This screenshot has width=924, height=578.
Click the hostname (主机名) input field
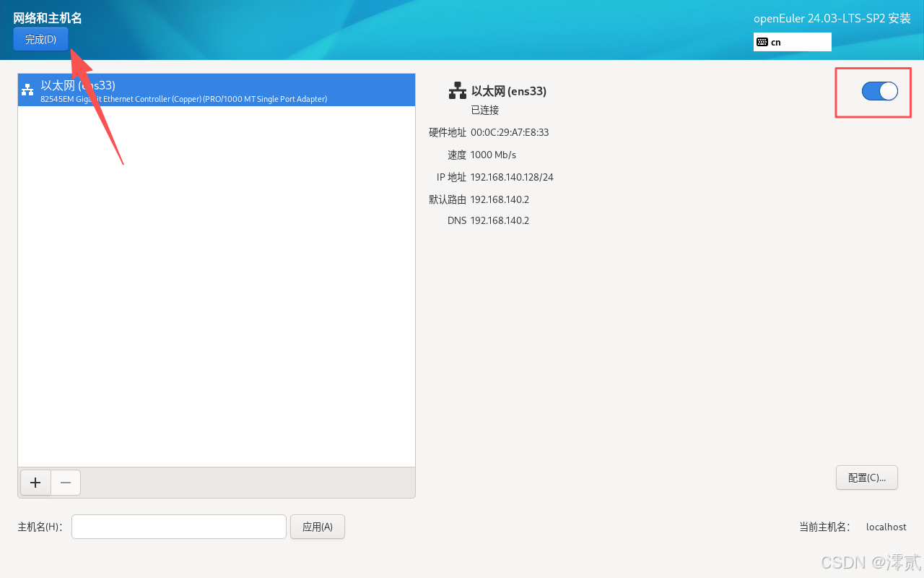click(179, 527)
